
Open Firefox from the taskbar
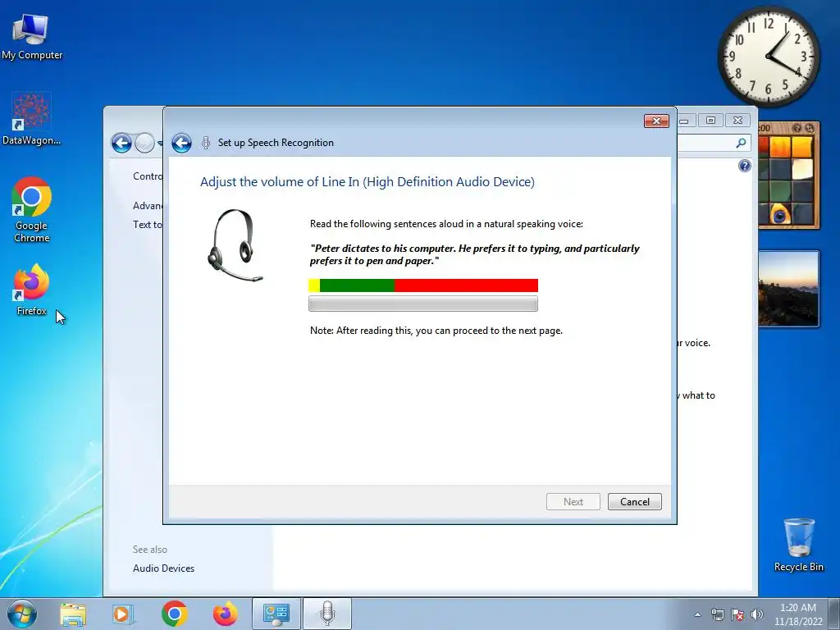pyautogui.click(x=225, y=614)
